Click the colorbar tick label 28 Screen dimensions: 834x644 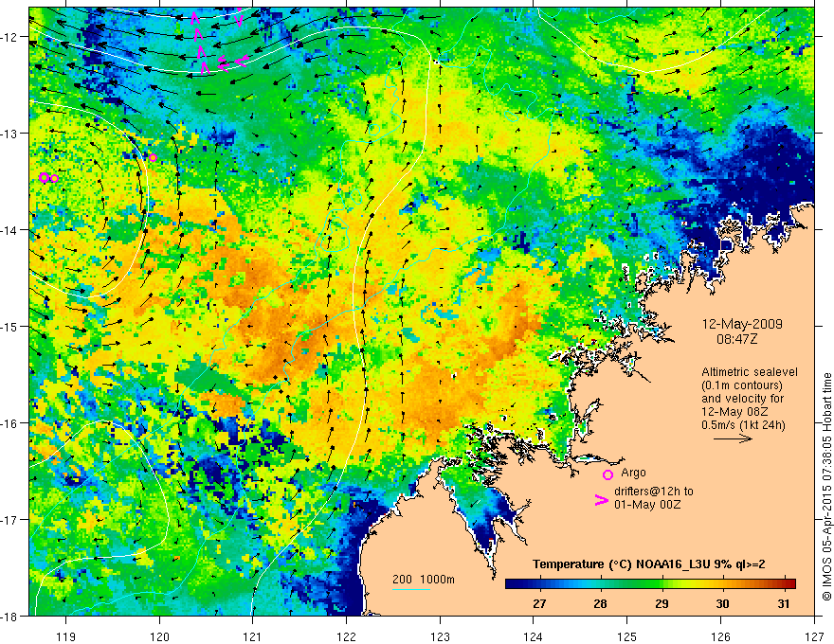coord(600,604)
